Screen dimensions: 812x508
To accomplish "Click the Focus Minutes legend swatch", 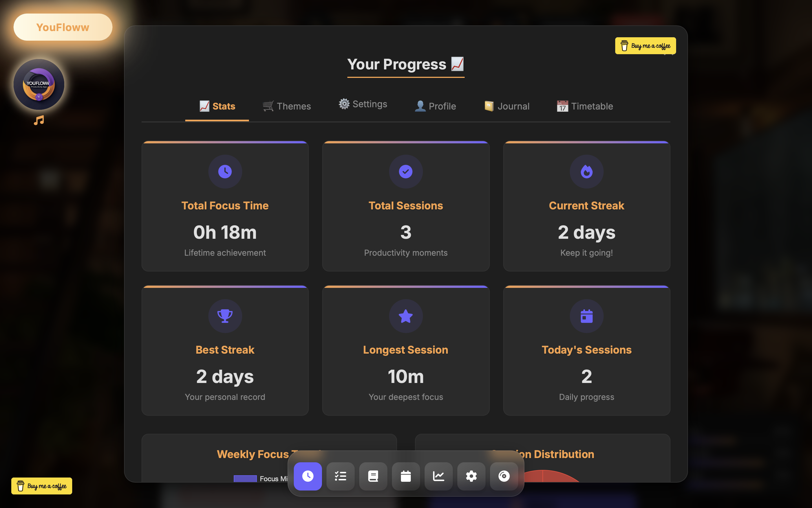I will click(x=245, y=478).
